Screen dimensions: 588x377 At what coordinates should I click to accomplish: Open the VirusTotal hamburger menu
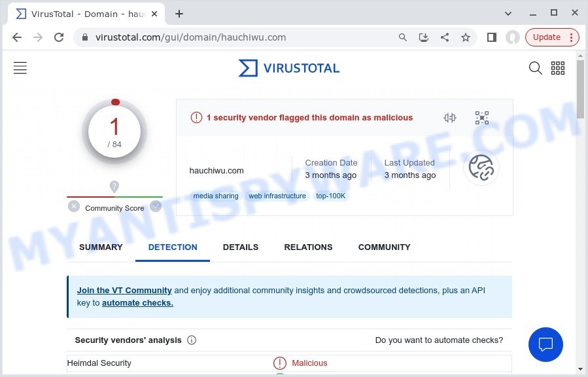(x=20, y=68)
